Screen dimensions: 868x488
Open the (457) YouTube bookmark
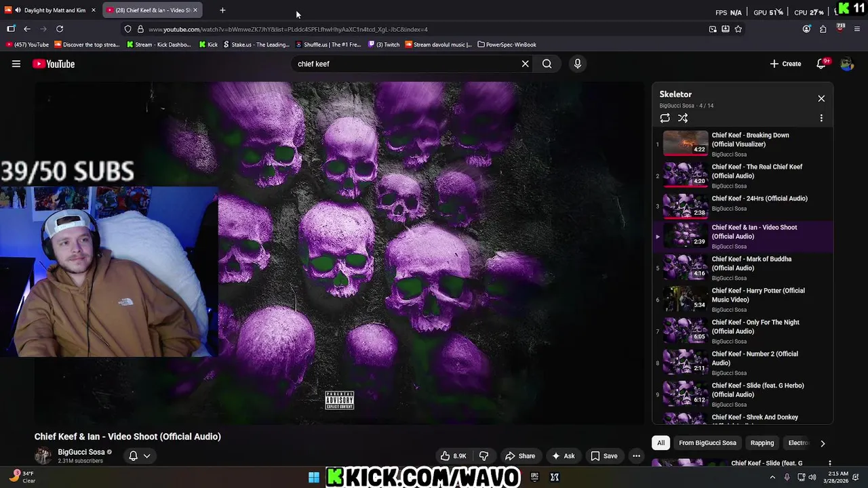(28, 45)
